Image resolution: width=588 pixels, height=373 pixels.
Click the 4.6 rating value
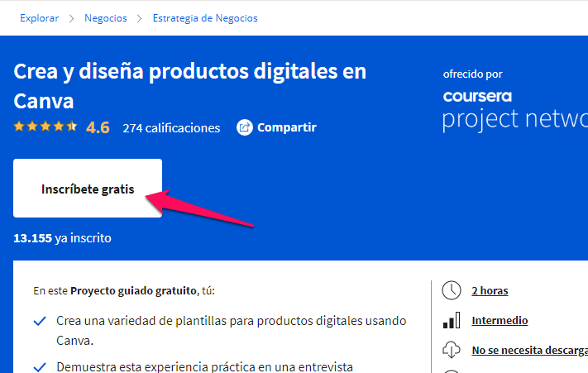[98, 127]
